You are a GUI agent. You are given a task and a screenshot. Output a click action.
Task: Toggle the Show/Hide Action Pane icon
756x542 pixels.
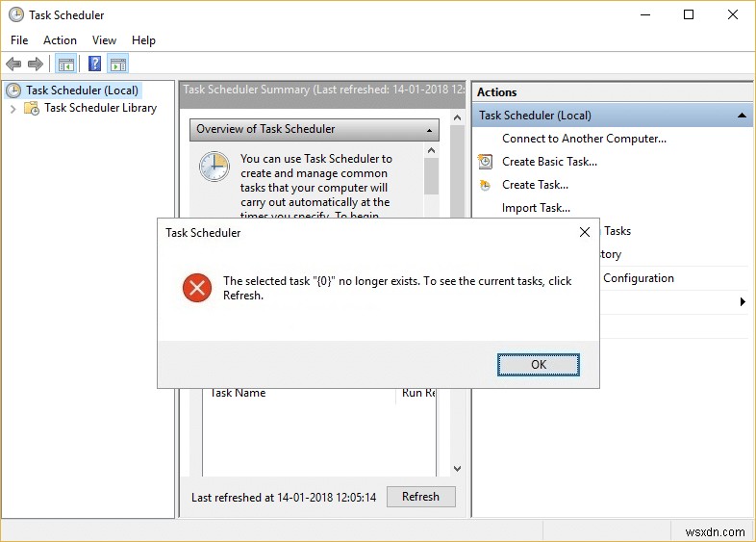pyautogui.click(x=118, y=64)
